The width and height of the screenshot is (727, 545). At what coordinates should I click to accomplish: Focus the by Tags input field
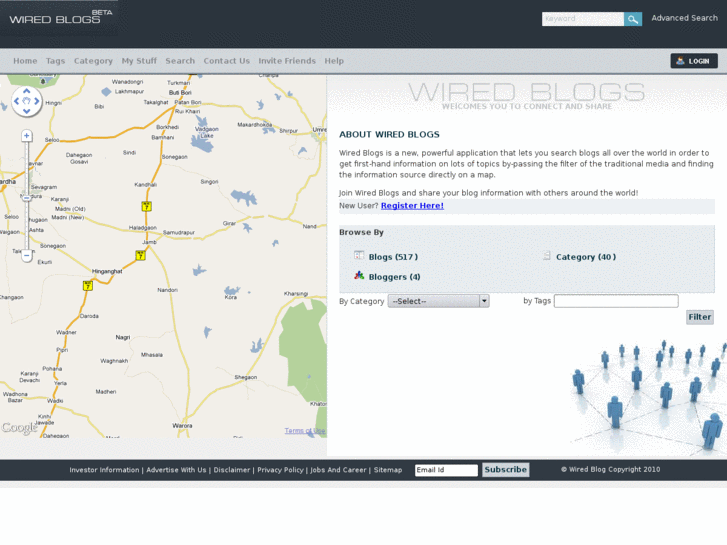coord(616,301)
